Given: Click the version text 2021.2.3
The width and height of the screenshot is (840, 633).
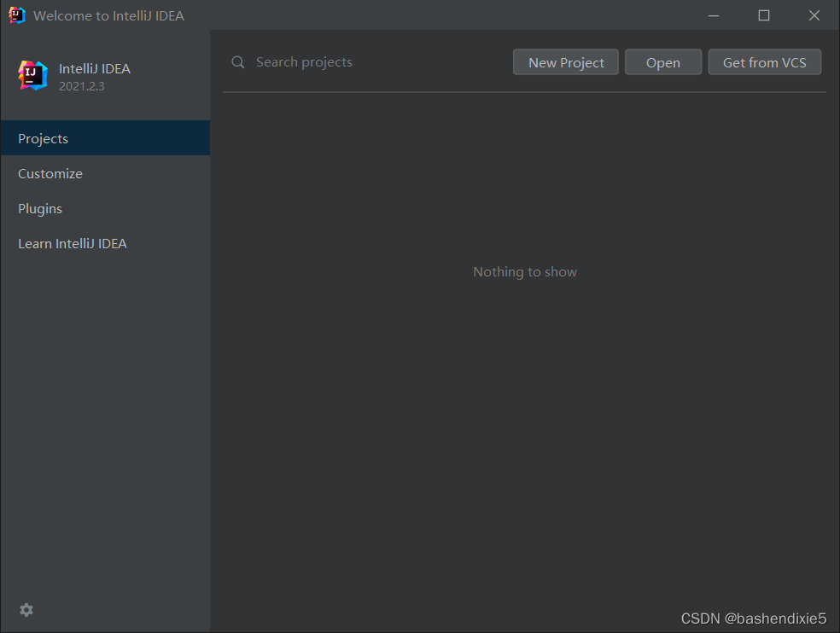Looking at the screenshot, I should pos(81,86).
